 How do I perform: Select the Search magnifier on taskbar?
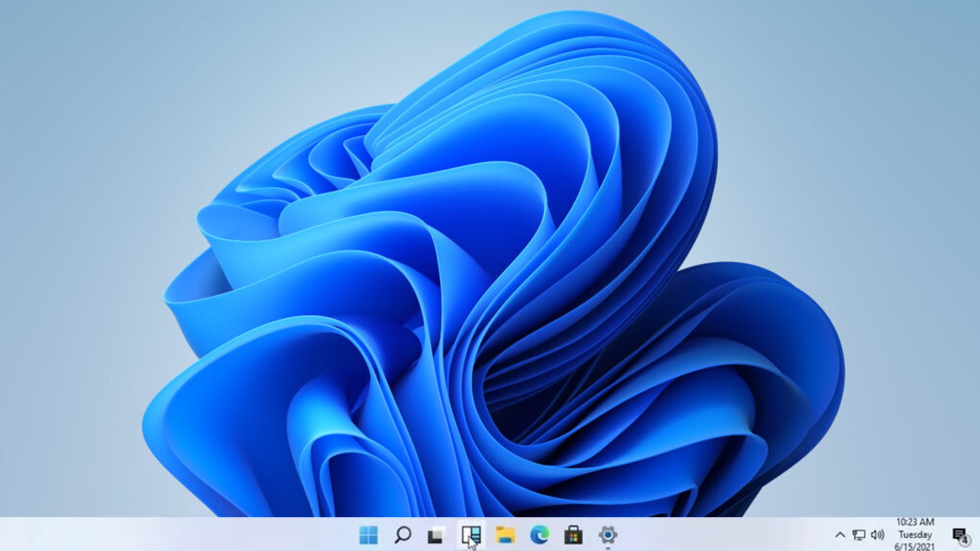coord(403,536)
